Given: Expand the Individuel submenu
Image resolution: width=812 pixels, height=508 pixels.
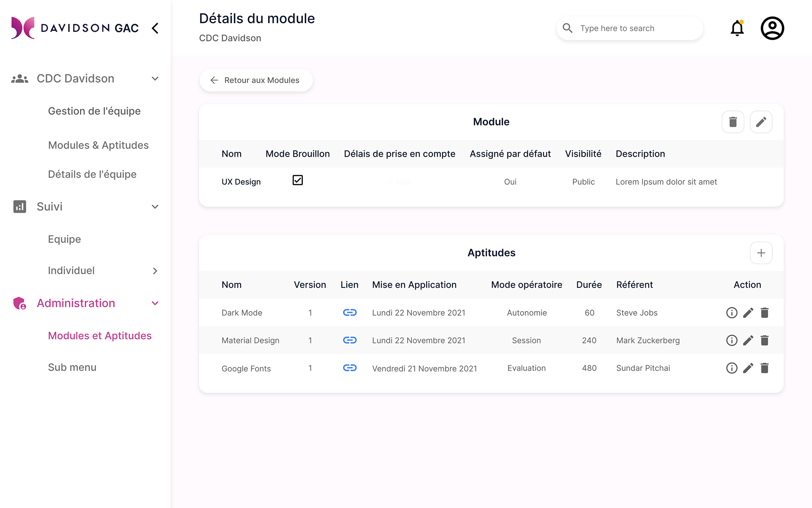Looking at the screenshot, I should tap(155, 271).
